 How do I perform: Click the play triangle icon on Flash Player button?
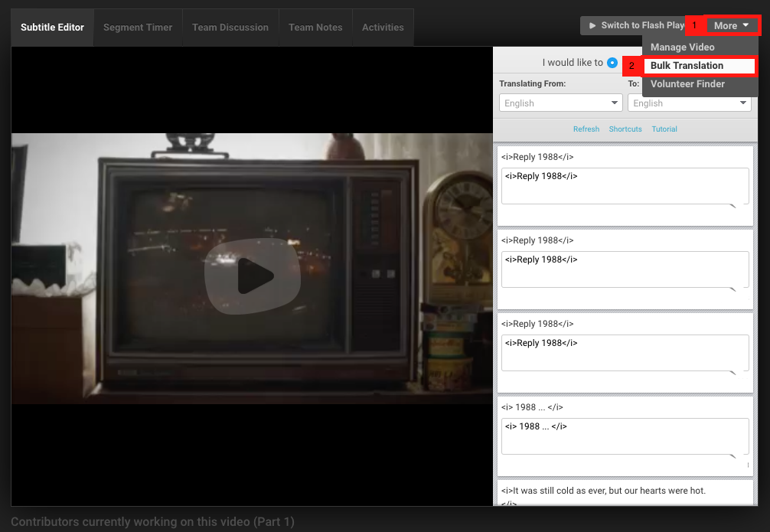tap(592, 25)
